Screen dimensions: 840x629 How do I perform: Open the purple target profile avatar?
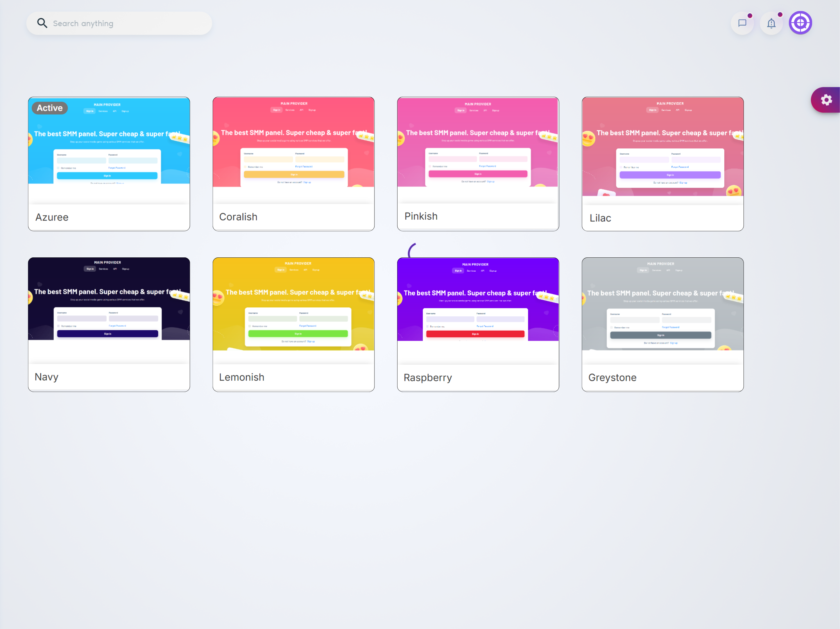click(x=800, y=23)
